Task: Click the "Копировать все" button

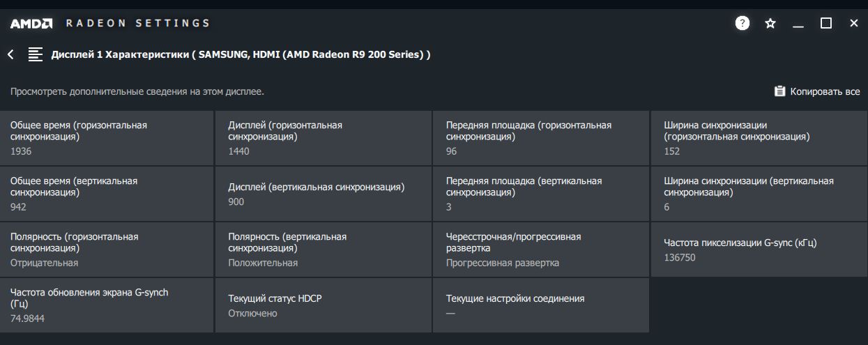Action: point(825,91)
